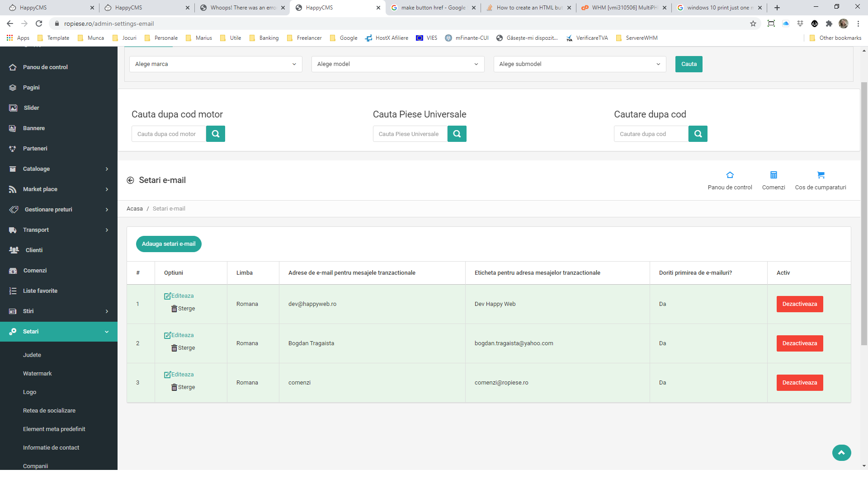Screen dimensions: 868x488
Task: Open the Alege model dropdown
Action: tap(398, 64)
